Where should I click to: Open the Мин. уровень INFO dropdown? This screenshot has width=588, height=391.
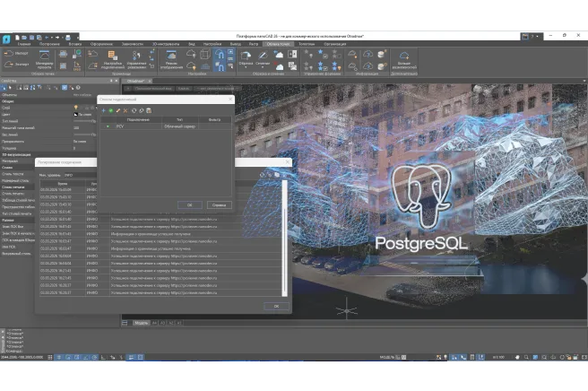[x=80, y=175]
